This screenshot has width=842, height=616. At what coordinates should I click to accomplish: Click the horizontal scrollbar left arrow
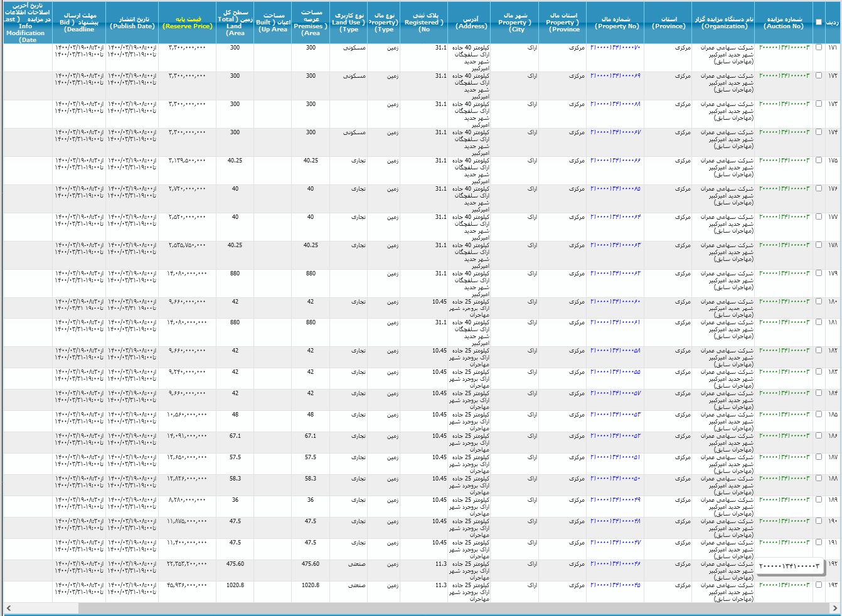coord(8,608)
